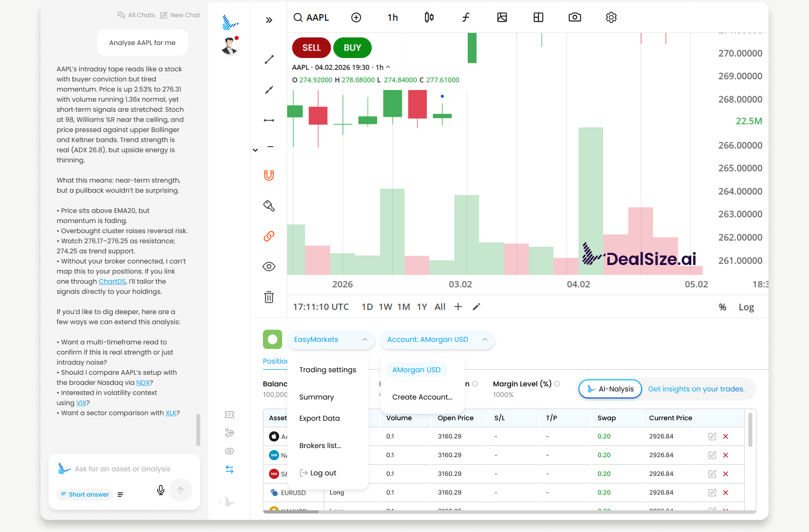The width and height of the screenshot is (809, 532).
Task: Add a custom time range plus icon
Action: pos(458,306)
